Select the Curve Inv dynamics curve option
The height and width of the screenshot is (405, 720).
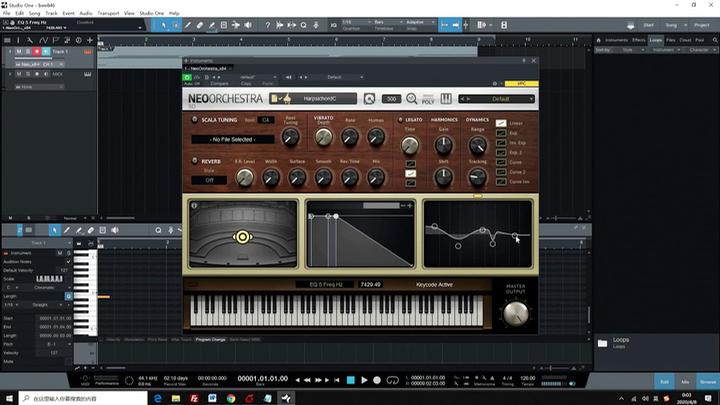(x=501, y=181)
